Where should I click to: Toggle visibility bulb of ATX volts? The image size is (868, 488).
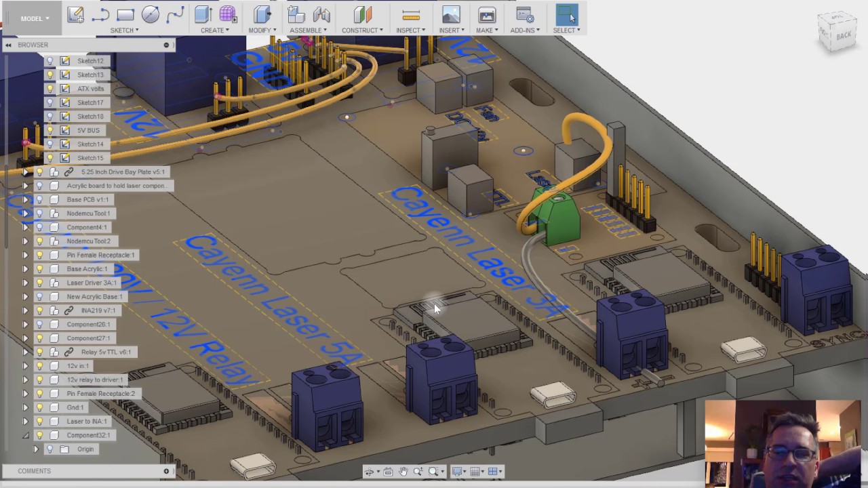coord(50,89)
